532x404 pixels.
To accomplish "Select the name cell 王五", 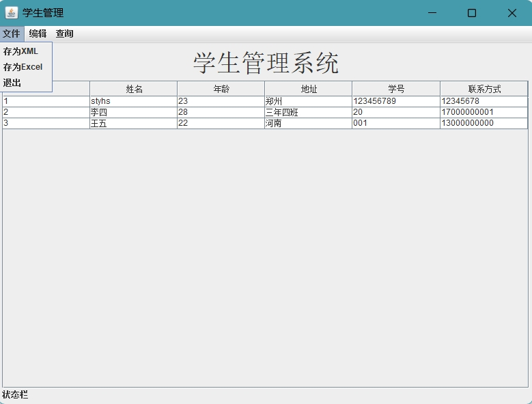I will (x=134, y=123).
